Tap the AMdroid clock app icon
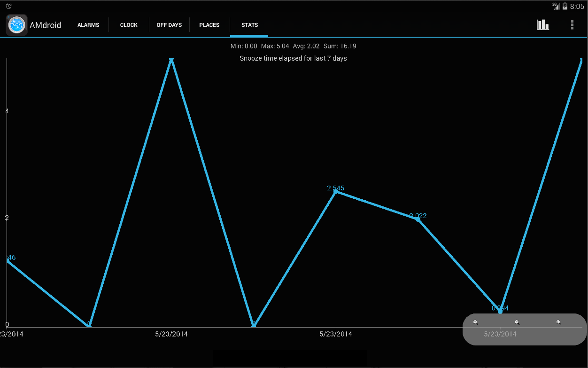 [16, 25]
